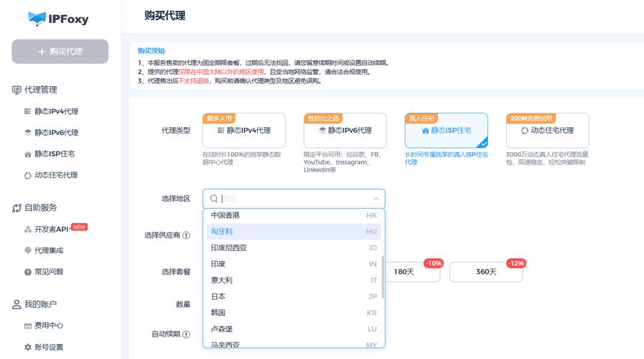Viewport: 644px width, 359px height.
Task: Select the 静态IPv4代理 proxy type card
Action: click(x=244, y=131)
